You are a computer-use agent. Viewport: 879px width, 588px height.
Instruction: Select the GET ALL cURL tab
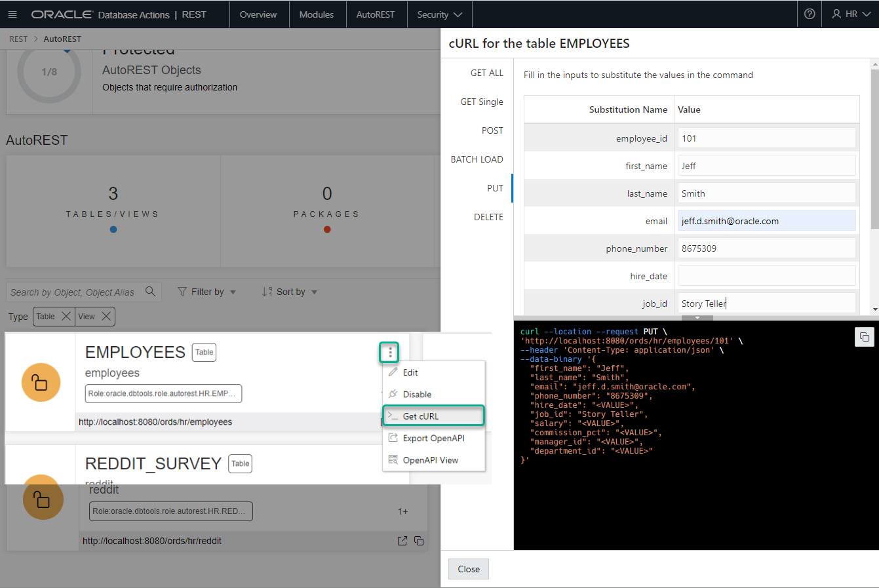[487, 73]
